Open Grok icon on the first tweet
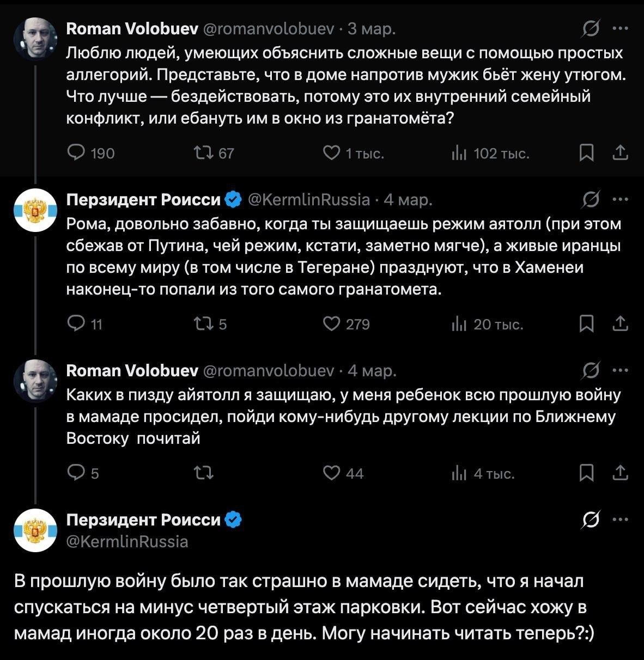Image resolution: width=644 pixels, height=660 pixels. point(591,29)
